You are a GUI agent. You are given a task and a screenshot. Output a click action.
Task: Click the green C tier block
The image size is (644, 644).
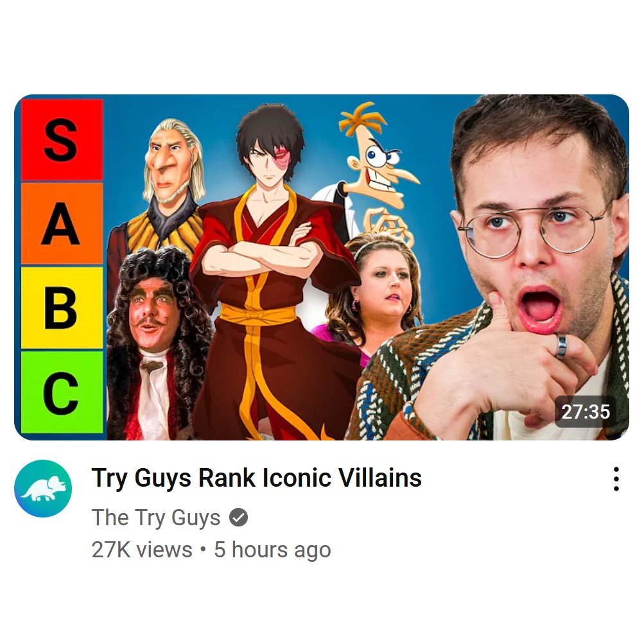(x=62, y=392)
